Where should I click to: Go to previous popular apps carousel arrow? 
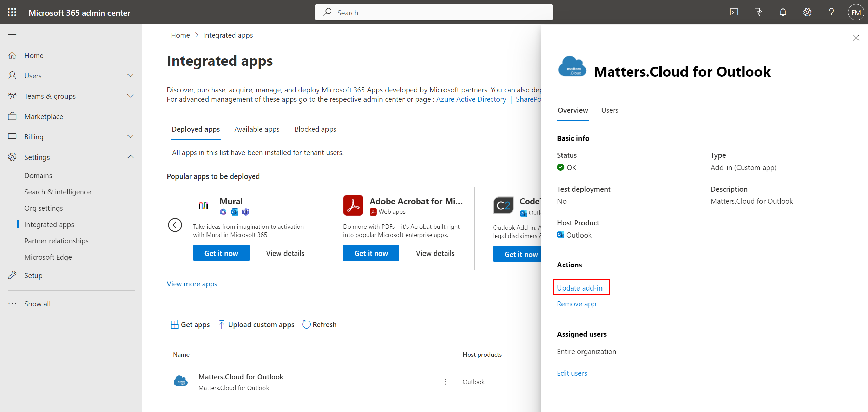click(175, 225)
